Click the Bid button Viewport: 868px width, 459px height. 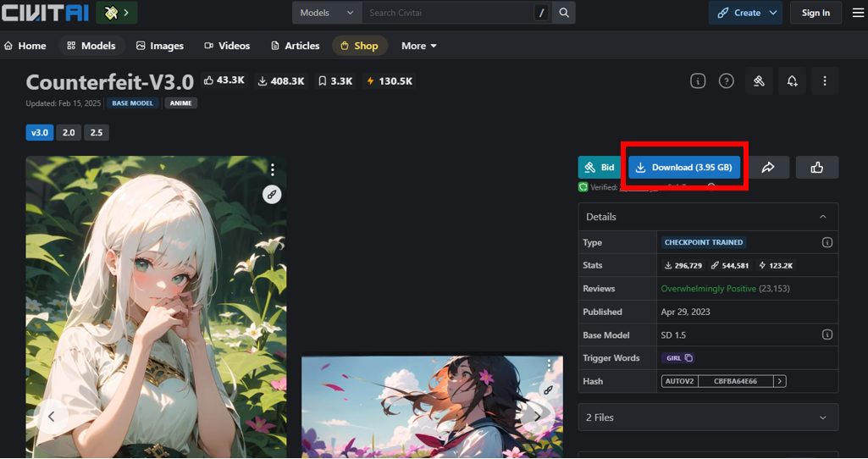coord(600,167)
